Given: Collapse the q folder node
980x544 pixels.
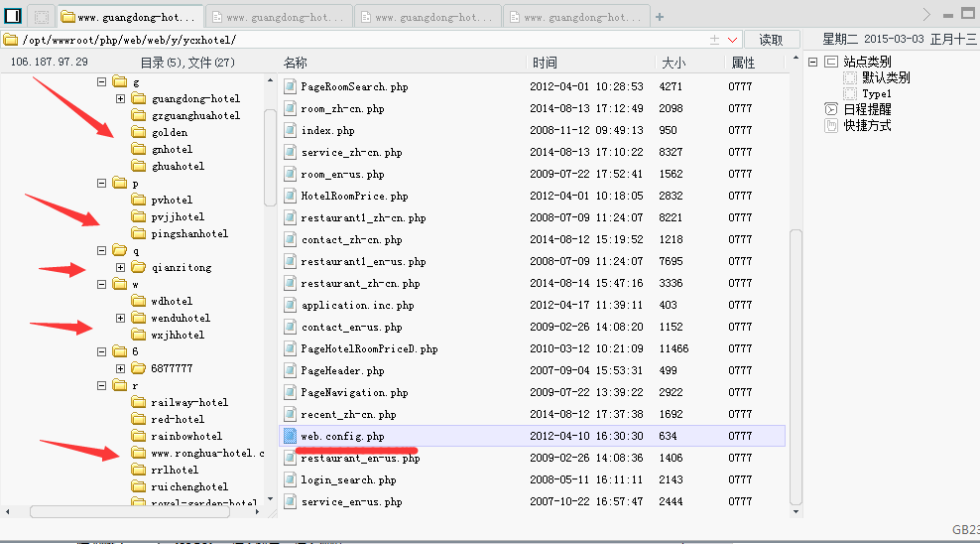Looking at the screenshot, I should tap(102, 251).
